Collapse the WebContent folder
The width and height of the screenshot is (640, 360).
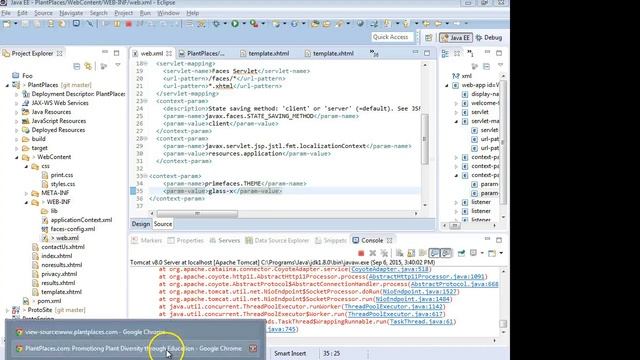pos(17,157)
